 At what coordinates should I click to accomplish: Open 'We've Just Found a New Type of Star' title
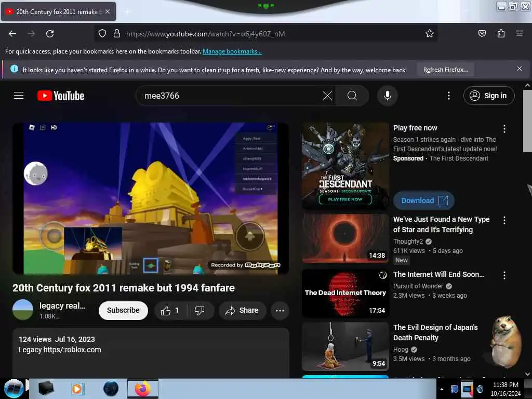(442, 224)
